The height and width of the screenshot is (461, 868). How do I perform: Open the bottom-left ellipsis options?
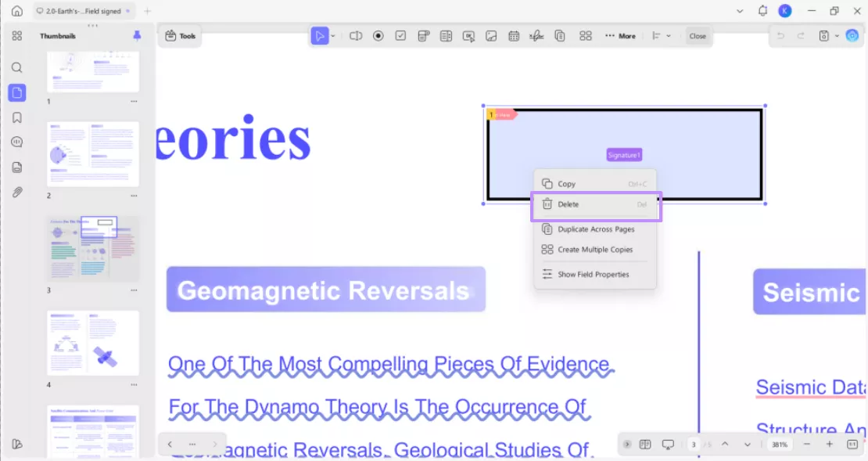tap(192, 445)
